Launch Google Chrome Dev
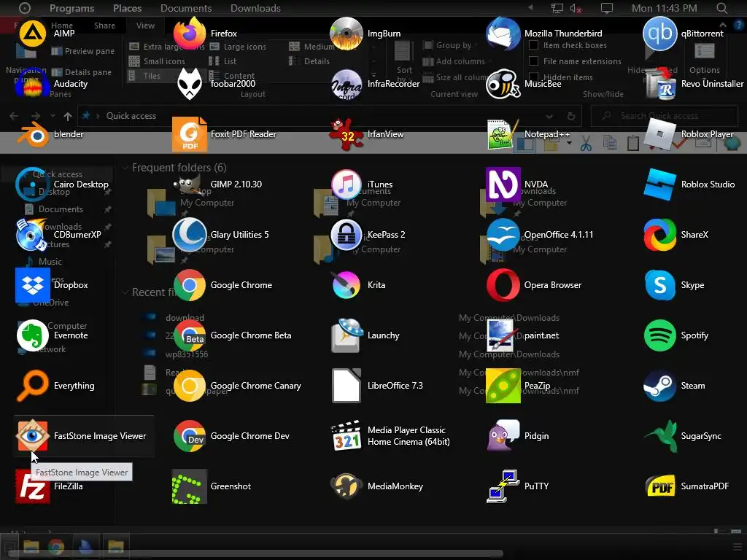Viewport: 747px width, 560px height. [231, 436]
